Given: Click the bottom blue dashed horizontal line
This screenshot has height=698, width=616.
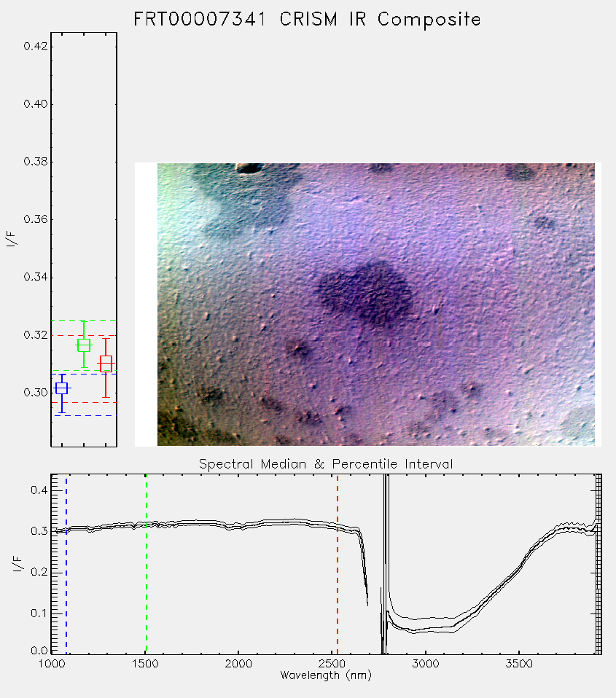Looking at the screenshot, I should tap(84, 415).
